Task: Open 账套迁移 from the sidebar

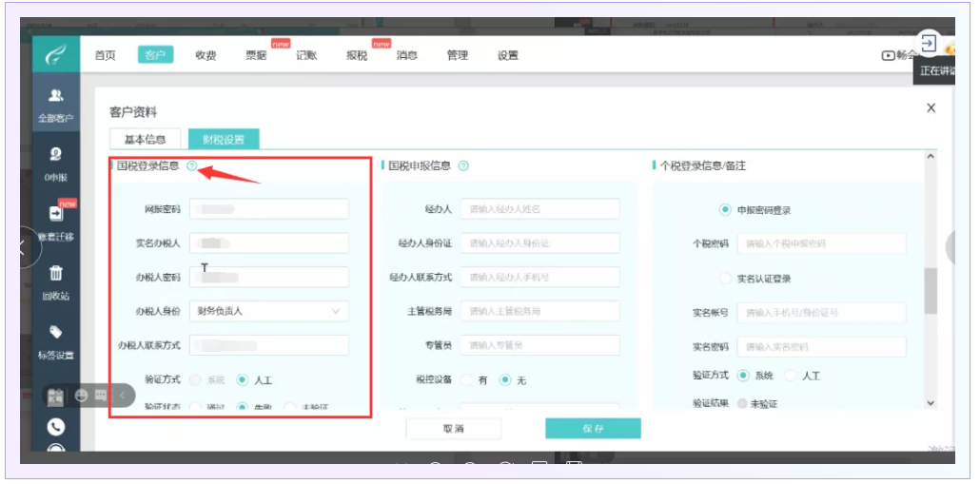Action: point(55,221)
